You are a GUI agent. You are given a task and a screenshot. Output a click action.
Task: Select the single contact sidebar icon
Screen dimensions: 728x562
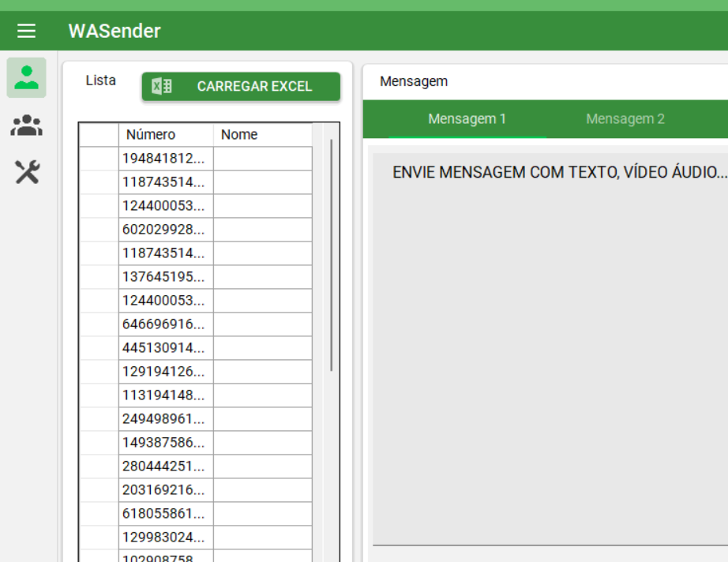click(27, 77)
